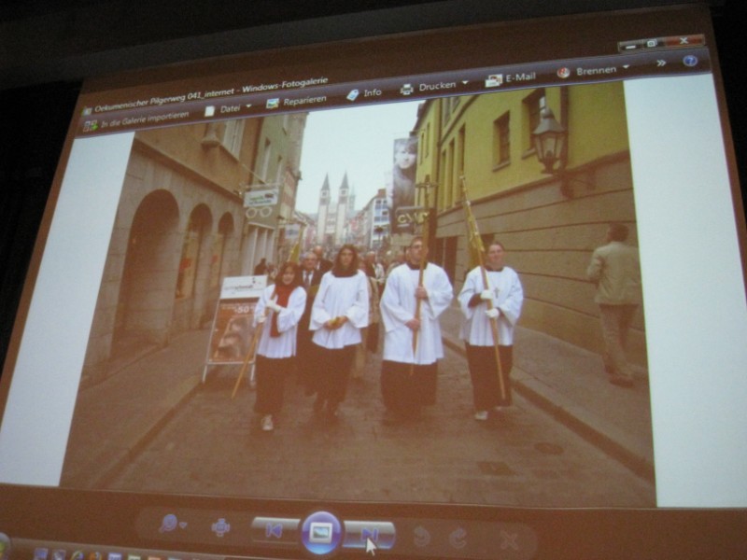Open Help with the blue question mark icon
This screenshot has width=747, height=560.
[x=690, y=61]
